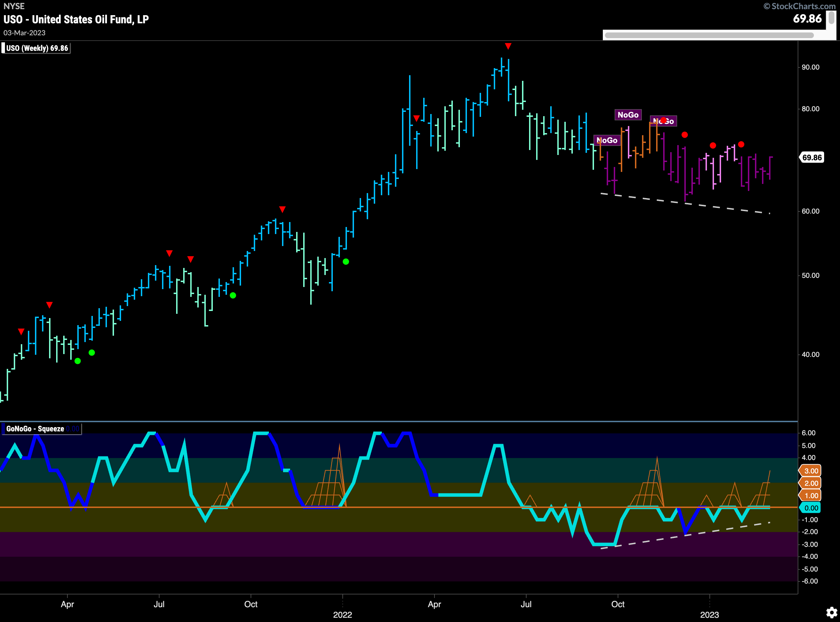Screen dimensions: 840x622
Task: Click the 03-Mar-2023 date text
Action: point(24,33)
